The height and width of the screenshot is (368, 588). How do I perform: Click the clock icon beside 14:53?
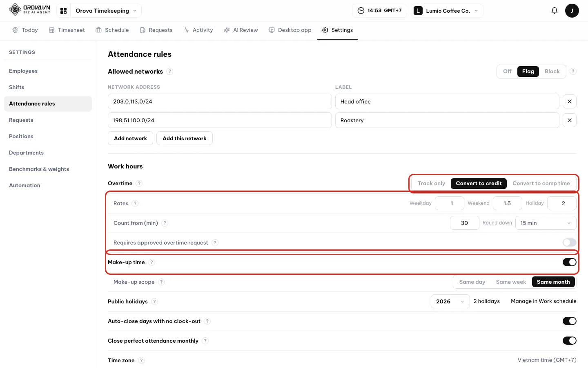click(361, 11)
